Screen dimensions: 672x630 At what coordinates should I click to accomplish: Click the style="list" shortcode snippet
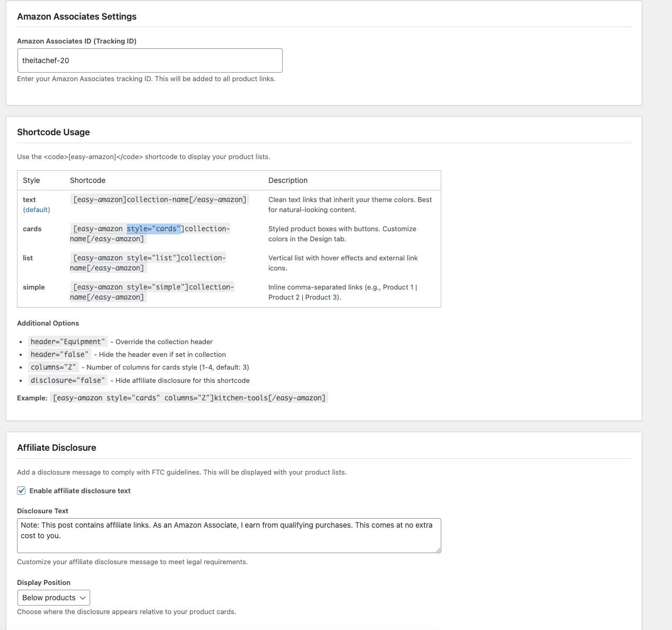tap(150, 258)
